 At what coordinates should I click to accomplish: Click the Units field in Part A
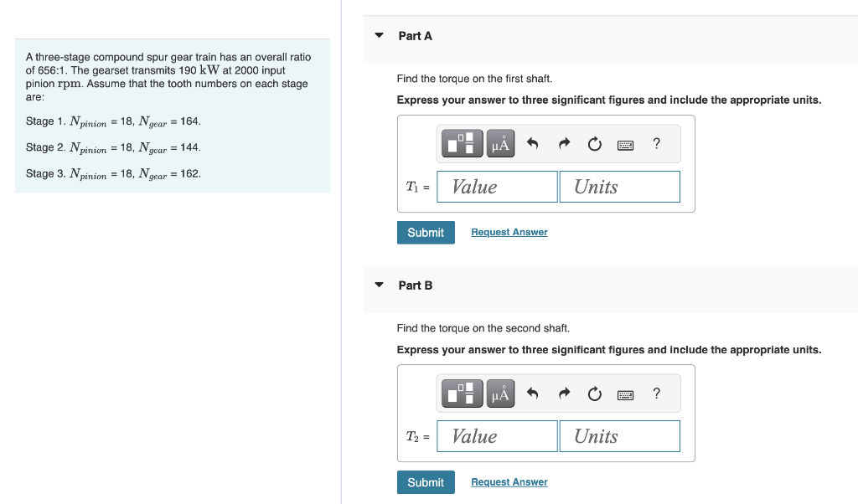(x=619, y=186)
